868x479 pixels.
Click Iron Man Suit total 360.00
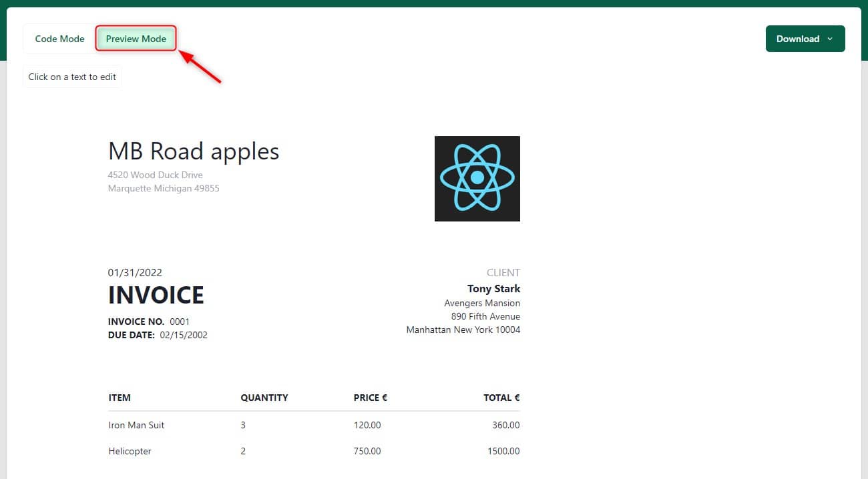point(506,425)
